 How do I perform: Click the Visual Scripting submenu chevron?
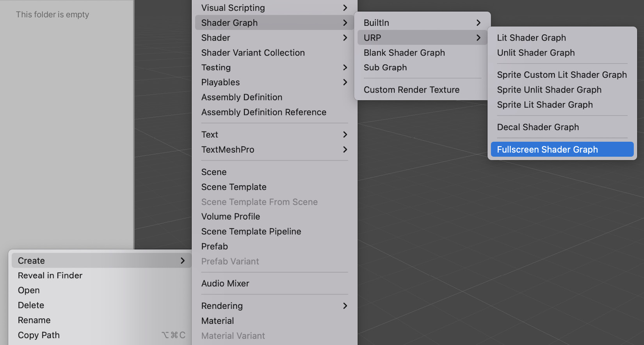point(345,8)
